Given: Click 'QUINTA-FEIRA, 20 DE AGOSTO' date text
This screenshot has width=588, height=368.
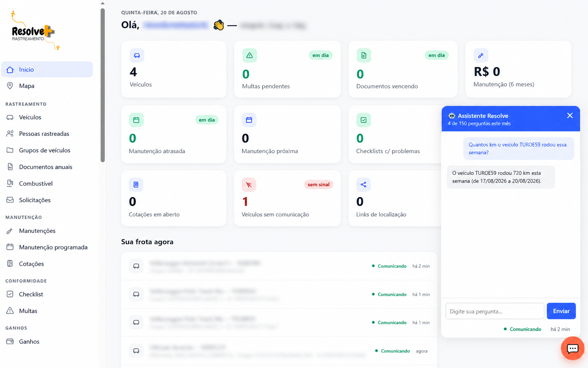Looking at the screenshot, I should (x=159, y=13).
